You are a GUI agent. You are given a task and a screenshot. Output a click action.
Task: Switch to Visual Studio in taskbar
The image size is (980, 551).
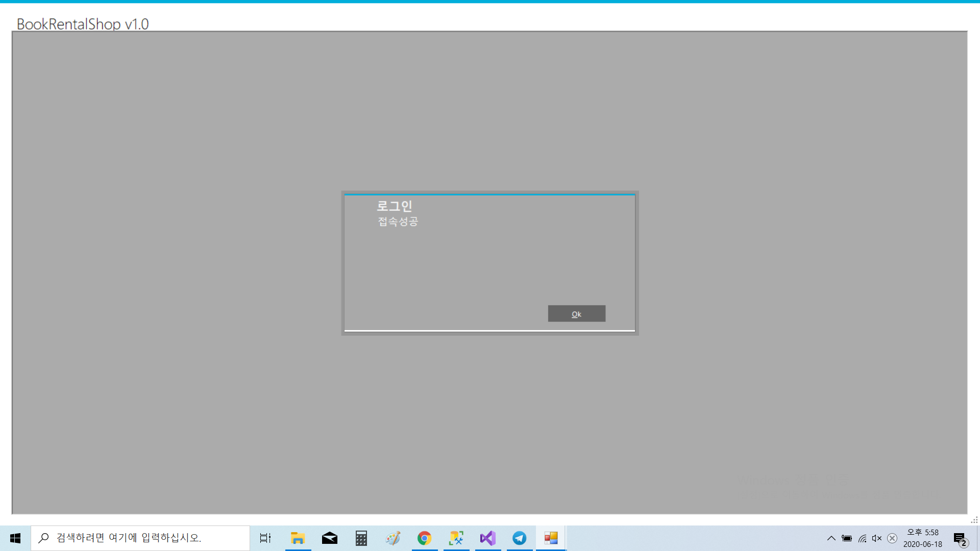point(487,538)
